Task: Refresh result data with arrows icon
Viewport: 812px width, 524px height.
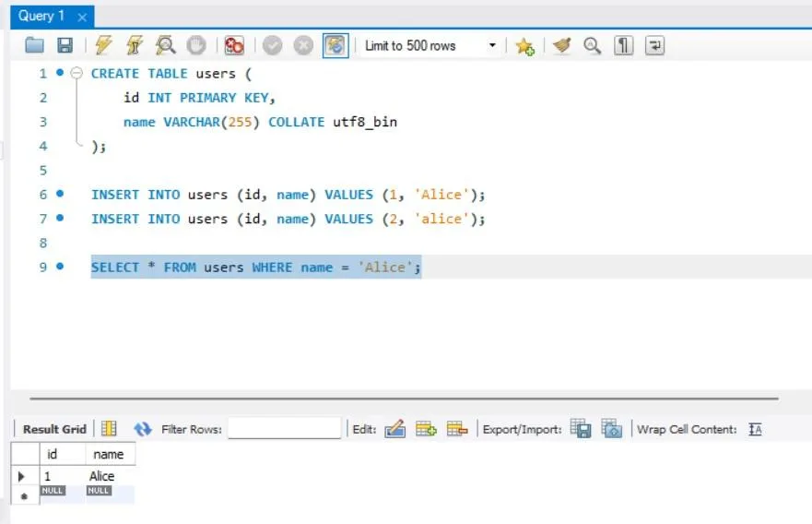Action: pyautogui.click(x=143, y=429)
